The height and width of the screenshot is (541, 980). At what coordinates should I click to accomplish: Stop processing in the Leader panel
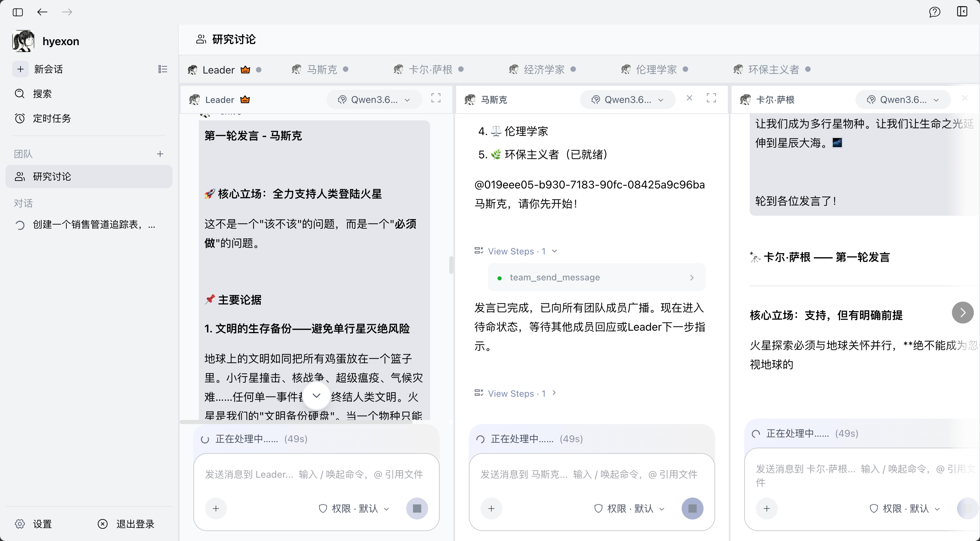417,509
